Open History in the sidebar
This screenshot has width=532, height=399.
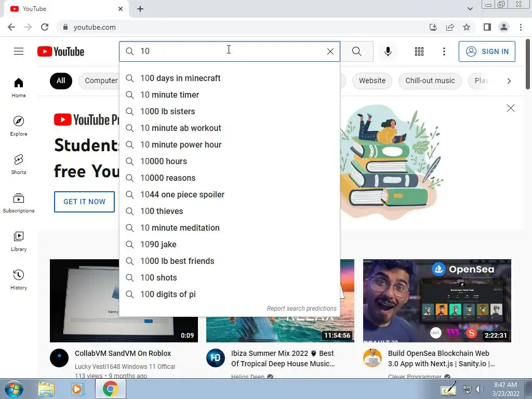(19, 280)
